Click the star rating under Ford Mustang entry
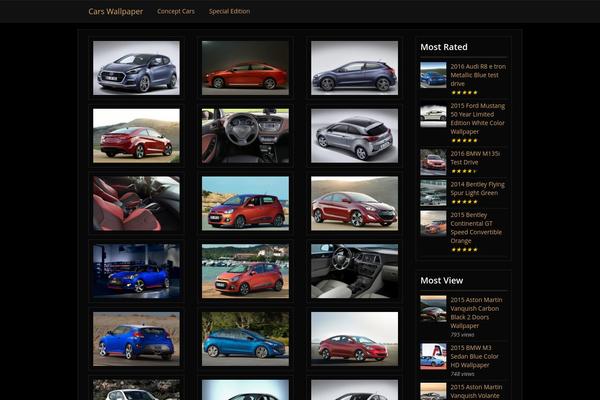Image resolution: width=600 pixels, height=400 pixels. (x=464, y=140)
